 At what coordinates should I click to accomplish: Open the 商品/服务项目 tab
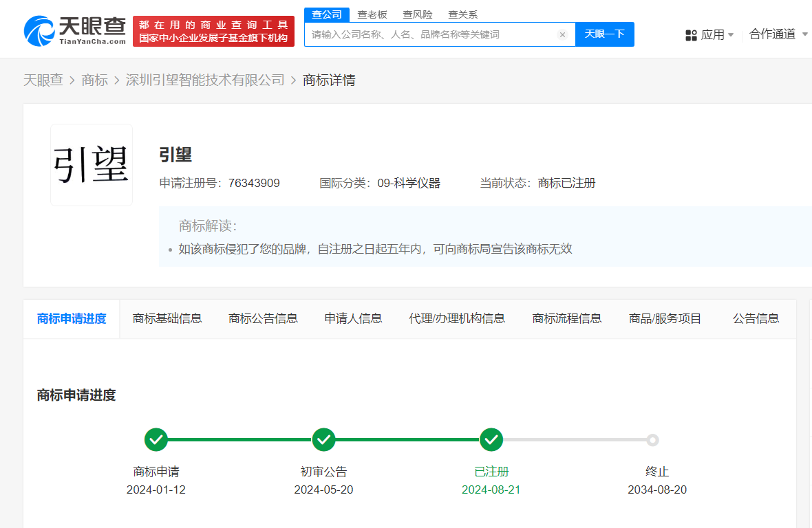pos(665,318)
